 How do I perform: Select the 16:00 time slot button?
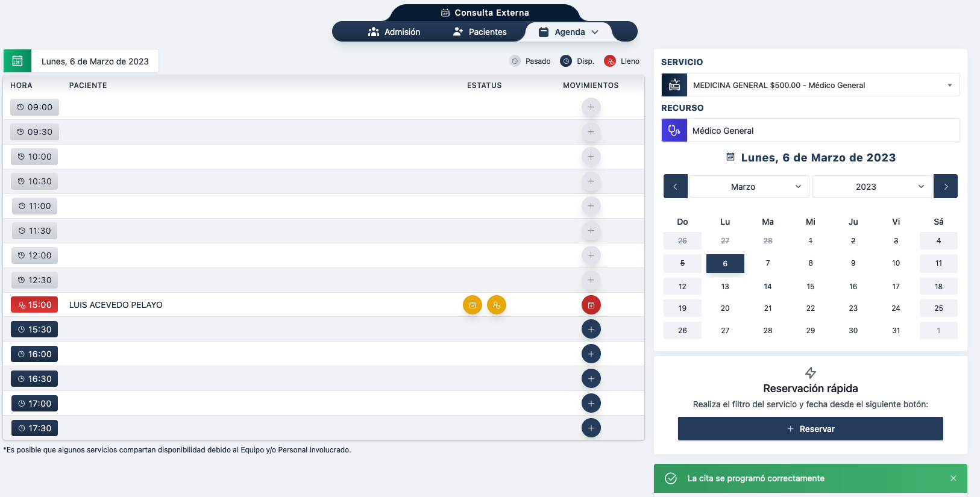coord(34,354)
